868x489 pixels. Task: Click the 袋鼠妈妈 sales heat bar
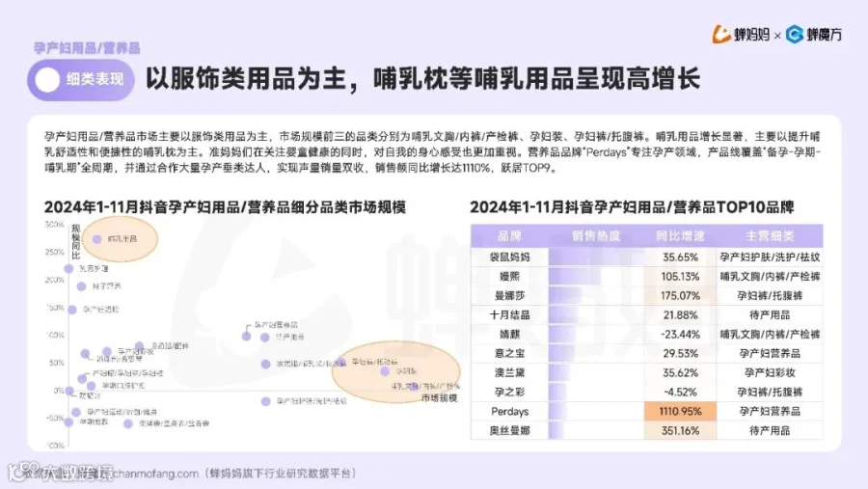(596, 257)
